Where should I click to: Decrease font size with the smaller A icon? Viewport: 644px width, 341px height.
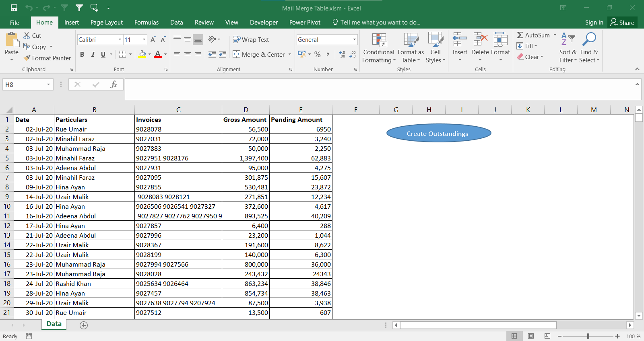click(x=163, y=39)
